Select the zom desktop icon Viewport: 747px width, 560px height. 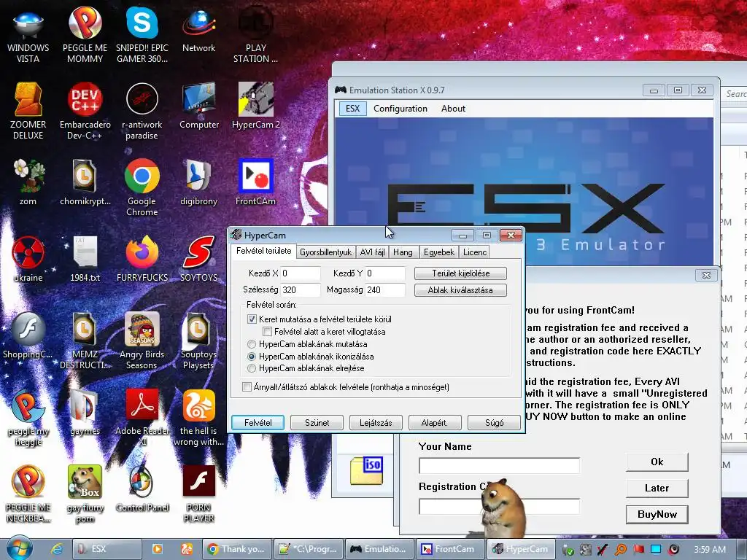point(28,183)
